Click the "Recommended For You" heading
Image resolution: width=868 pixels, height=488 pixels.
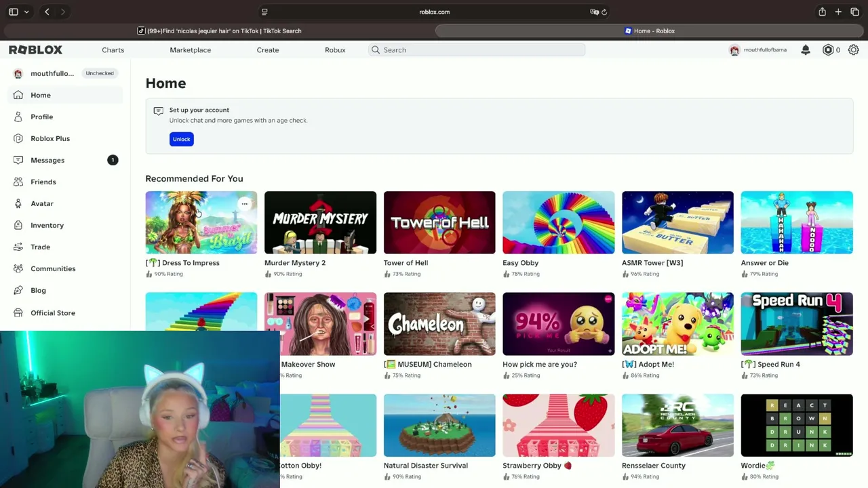pos(194,178)
